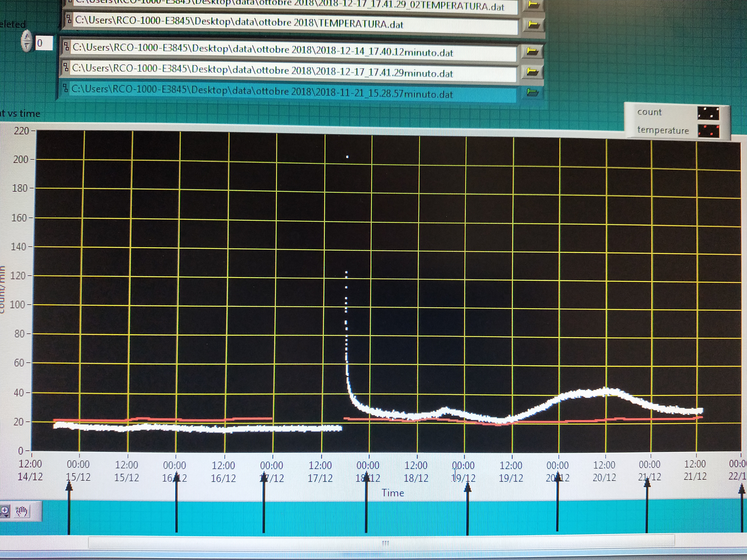Click the 220 y-axis maximum value

point(21,131)
